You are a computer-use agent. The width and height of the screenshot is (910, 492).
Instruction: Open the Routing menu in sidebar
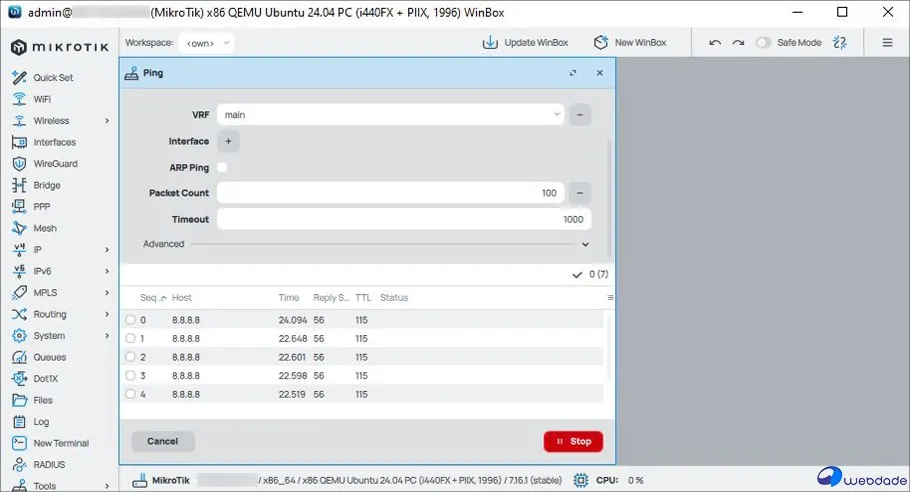(x=50, y=314)
